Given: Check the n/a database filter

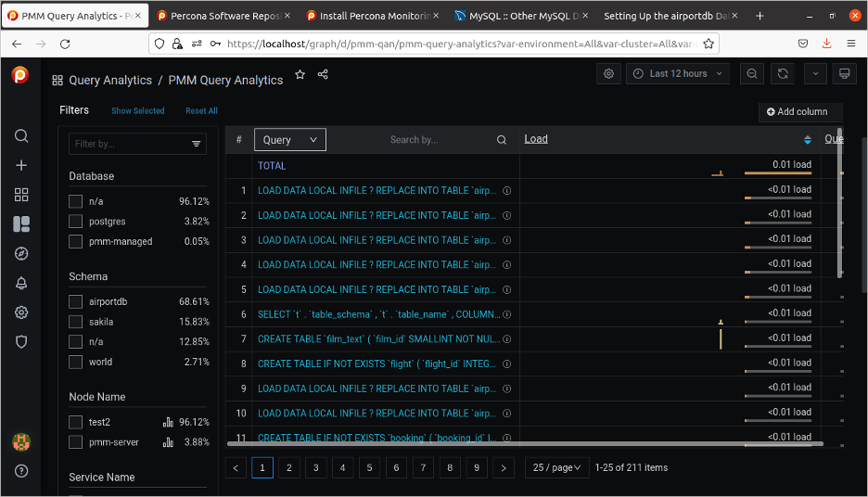Looking at the screenshot, I should [75, 201].
